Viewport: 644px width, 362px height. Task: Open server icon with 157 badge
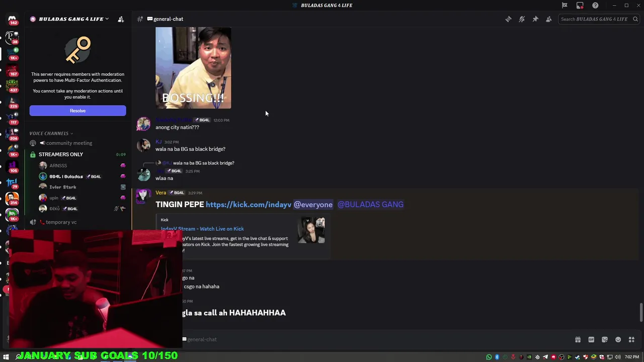click(x=12, y=69)
